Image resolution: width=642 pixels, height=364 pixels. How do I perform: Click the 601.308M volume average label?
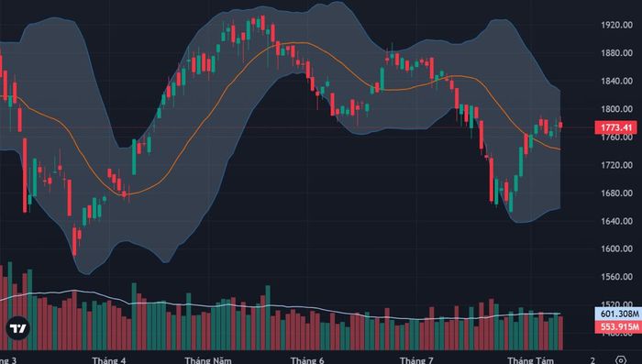(x=618, y=314)
